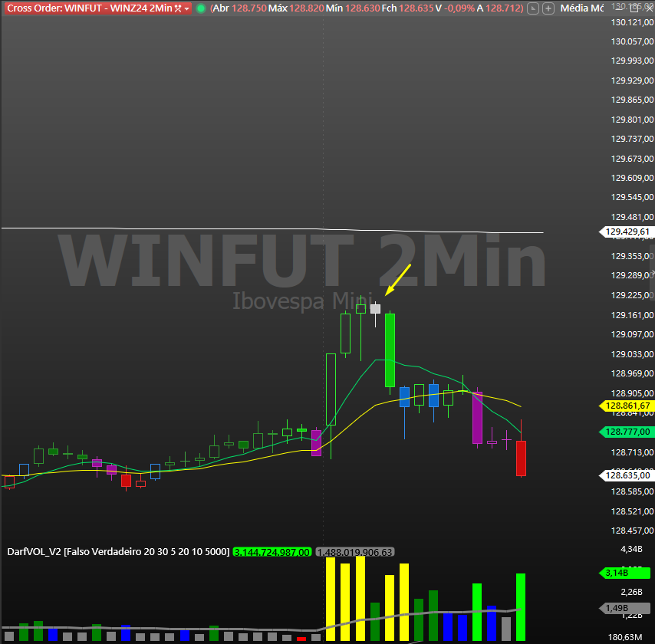Select the tall hollow green breakout candle
The height and width of the screenshot is (644, 655).
pyautogui.click(x=331, y=389)
